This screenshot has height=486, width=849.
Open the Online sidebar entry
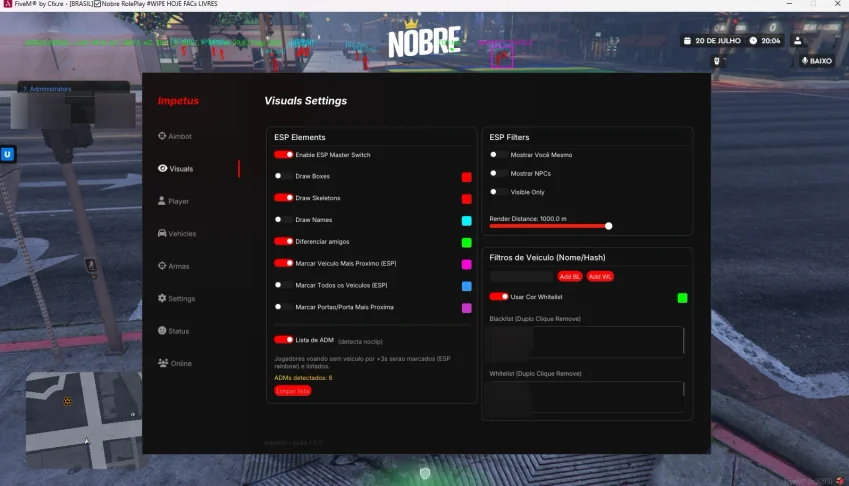[x=174, y=363]
